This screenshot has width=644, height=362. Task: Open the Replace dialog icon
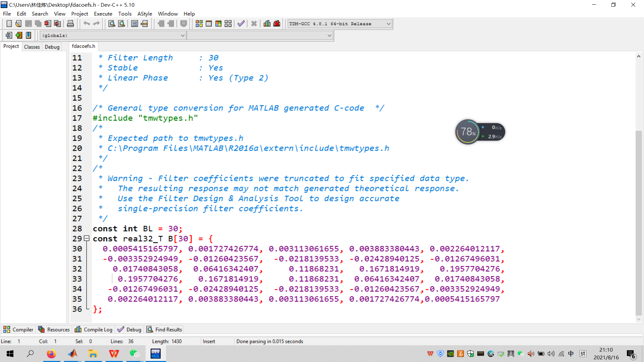121,23
